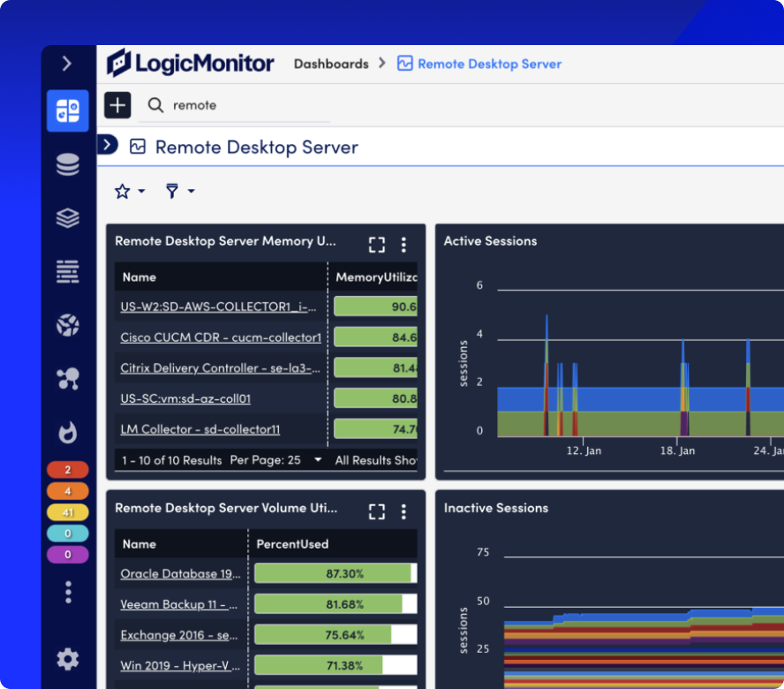This screenshot has height=689, width=784.
Task: Click the 90.6 memory utilization bar
Action: tap(375, 307)
